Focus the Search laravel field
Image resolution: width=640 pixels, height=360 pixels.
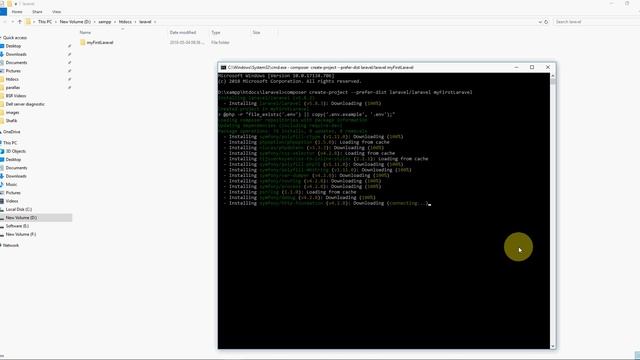pyautogui.click(x=596, y=22)
